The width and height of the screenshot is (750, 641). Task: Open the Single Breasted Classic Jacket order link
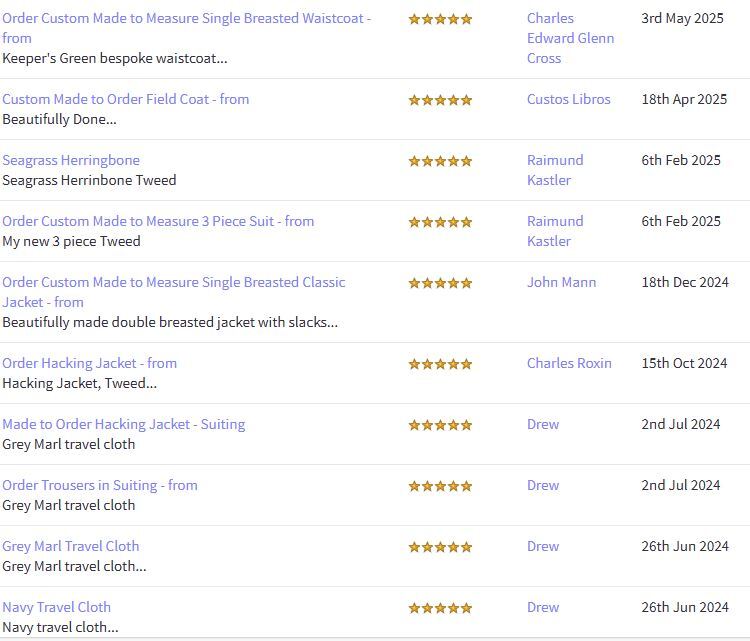pos(173,282)
